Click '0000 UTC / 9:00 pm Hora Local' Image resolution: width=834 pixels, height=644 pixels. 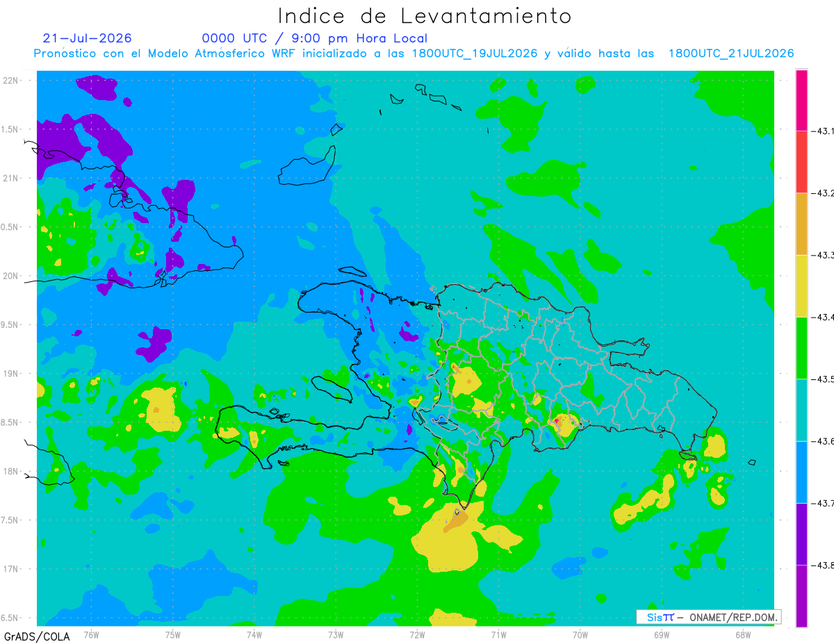tap(315, 38)
